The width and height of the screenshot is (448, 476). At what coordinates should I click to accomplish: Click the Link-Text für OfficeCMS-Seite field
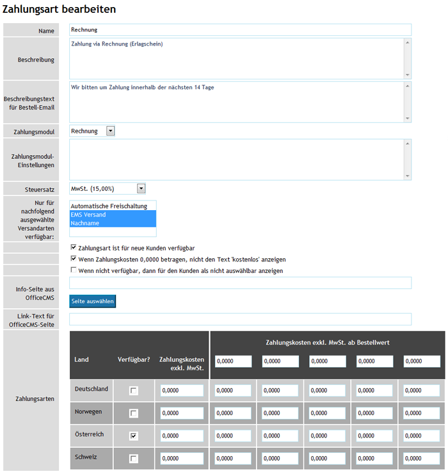click(x=240, y=319)
